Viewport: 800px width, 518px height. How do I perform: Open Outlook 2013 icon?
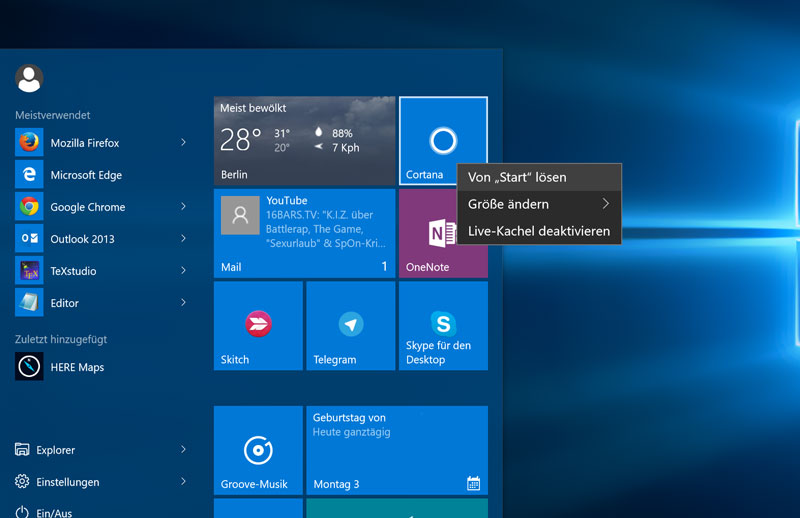pyautogui.click(x=29, y=238)
